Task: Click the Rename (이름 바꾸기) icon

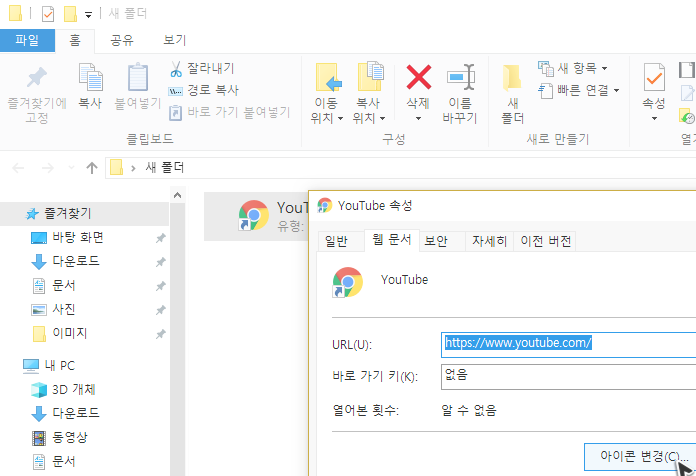Action: click(460, 77)
